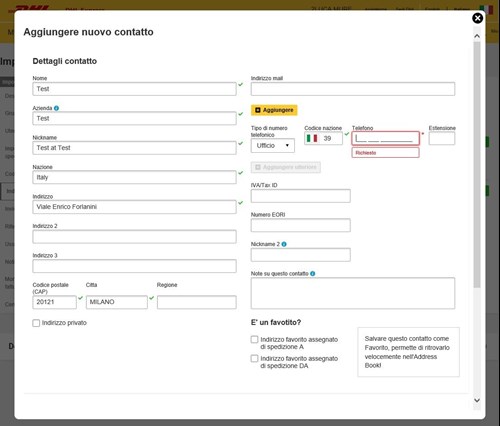Enable Indirizzo favorito assegnato di spedizione DA

point(254,358)
